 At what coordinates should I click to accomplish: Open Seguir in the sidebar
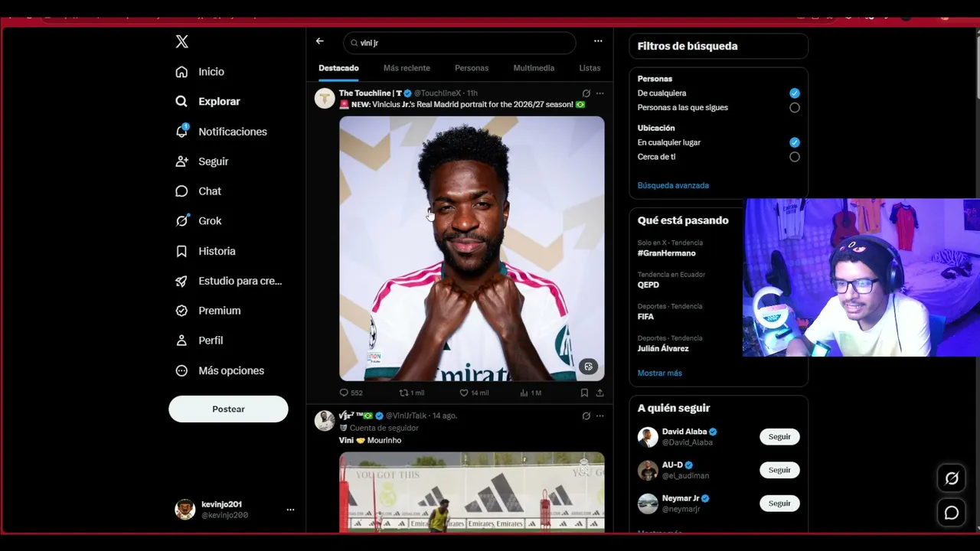[201, 161]
